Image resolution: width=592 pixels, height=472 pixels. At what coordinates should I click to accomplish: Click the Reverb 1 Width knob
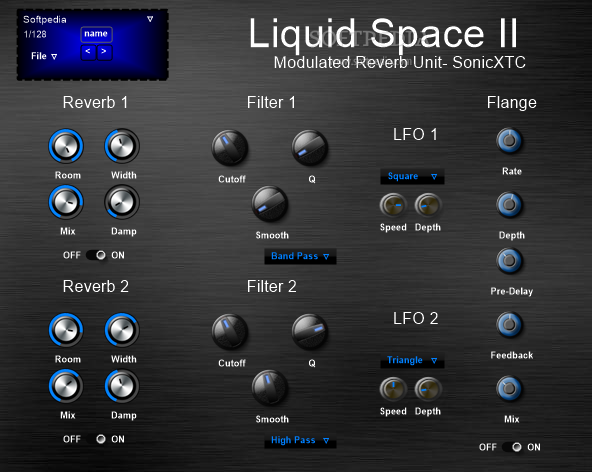[122, 146]
